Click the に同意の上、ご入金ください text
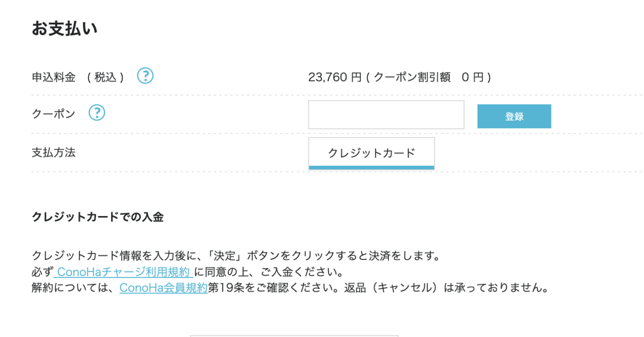This screenshot has width=644, height=337. [268, 273]
